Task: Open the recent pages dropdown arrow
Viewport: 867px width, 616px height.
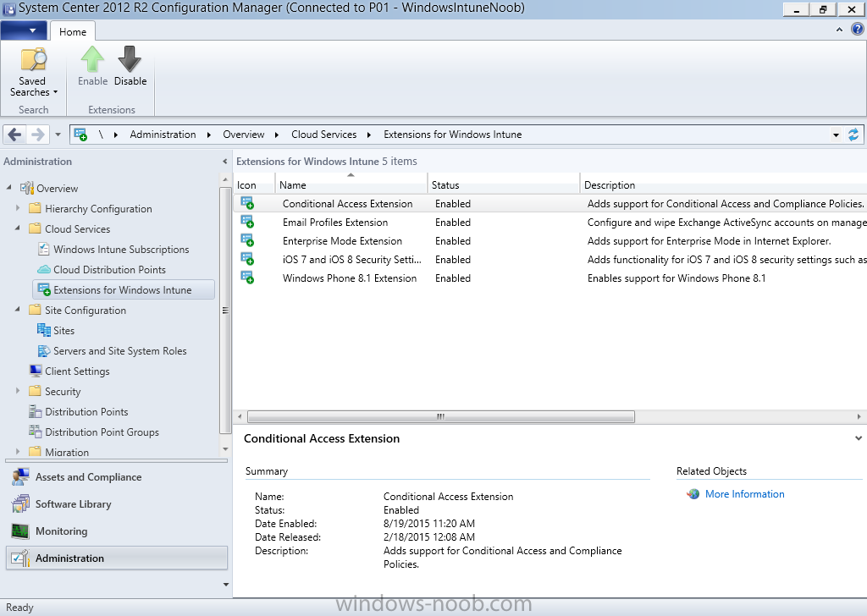Action: [58, 135]
